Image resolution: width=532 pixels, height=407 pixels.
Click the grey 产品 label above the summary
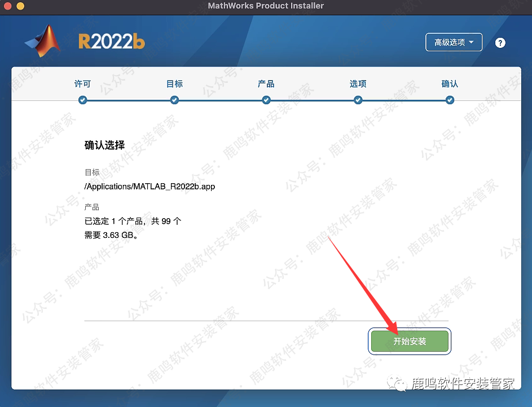pyautogui.click(x=92, y=207)
